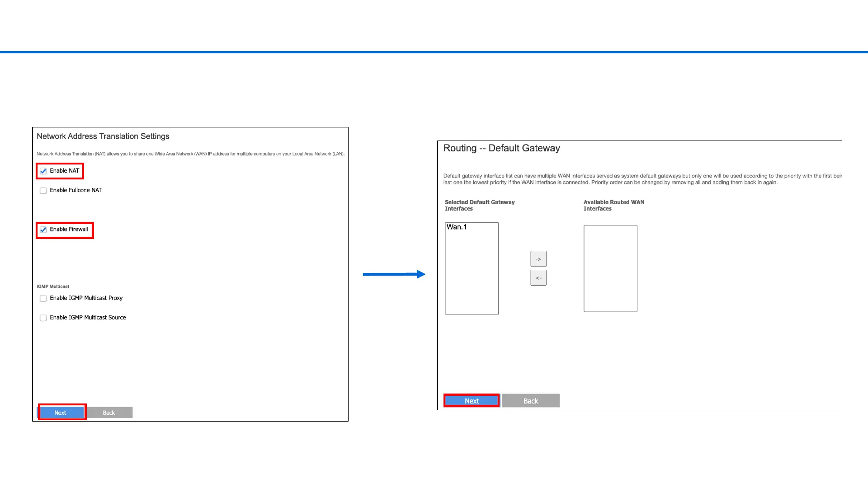Select Wan.1 in the gateway interfaces list

point(457,227)
